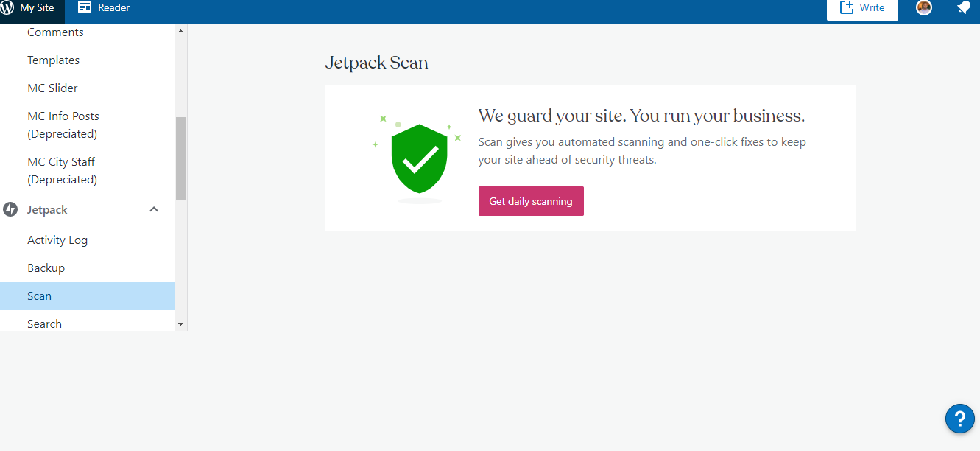Open Backup under Jetpack
Viewport: 980px width, 451px height.
coord(46,268)
